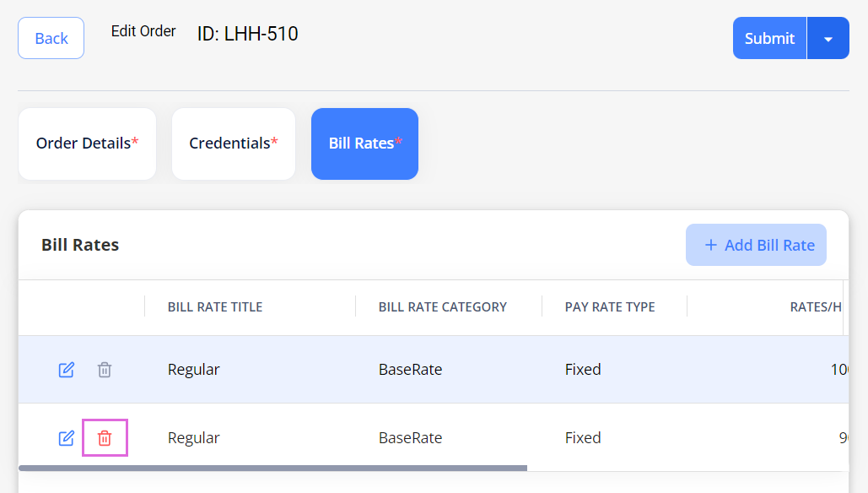Select the Bill Rates tab
Screen dimensions: 868x493
(x=364, y=144)
